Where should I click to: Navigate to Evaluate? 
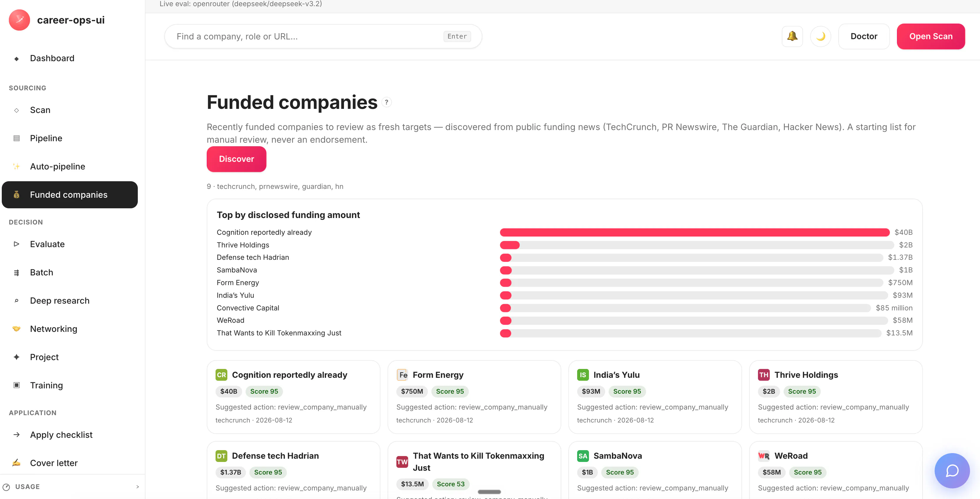(69, 244)
